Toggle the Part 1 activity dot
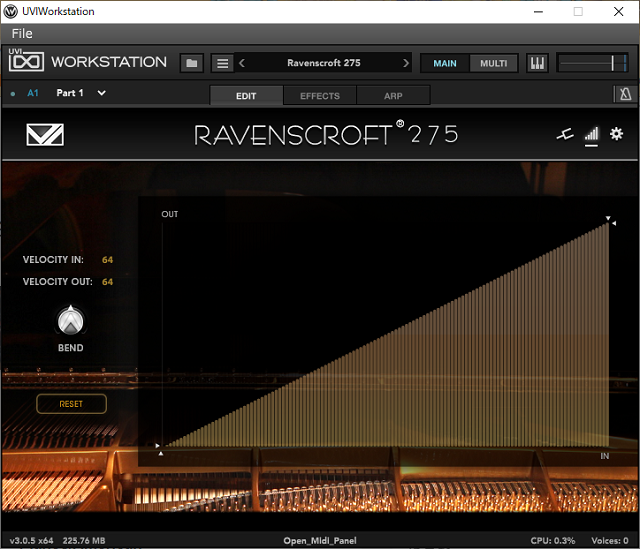This screenshot has width=640, height=549. click(x=13, y=94)
